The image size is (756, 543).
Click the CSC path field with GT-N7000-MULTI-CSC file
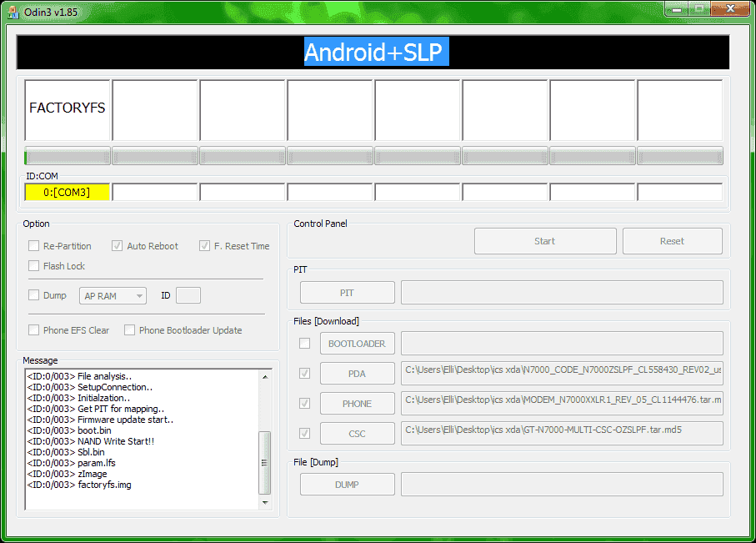pos(562,433)
